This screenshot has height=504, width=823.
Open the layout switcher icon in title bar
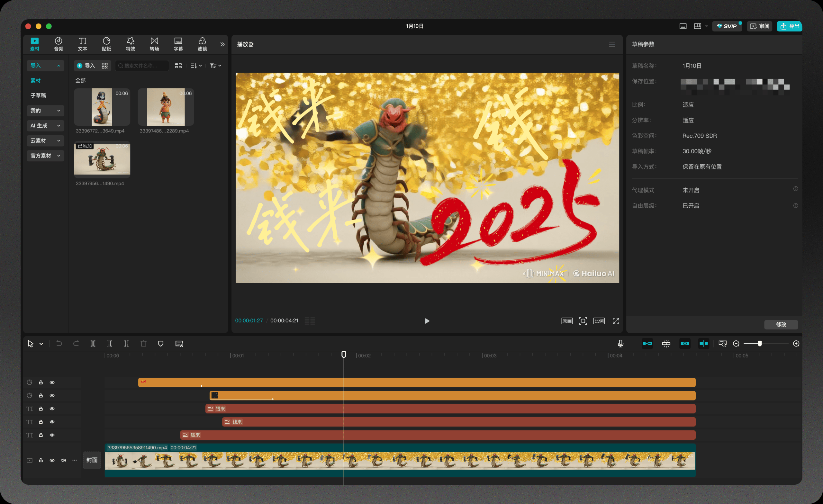click(697, 26)
